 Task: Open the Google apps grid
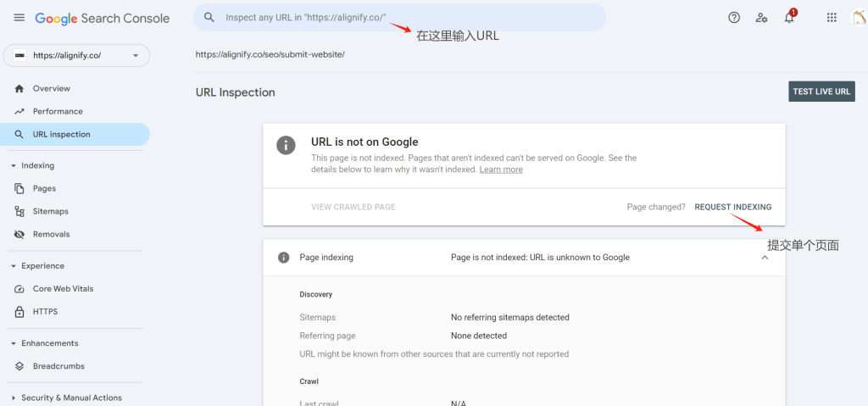click(x=832, y=18)
